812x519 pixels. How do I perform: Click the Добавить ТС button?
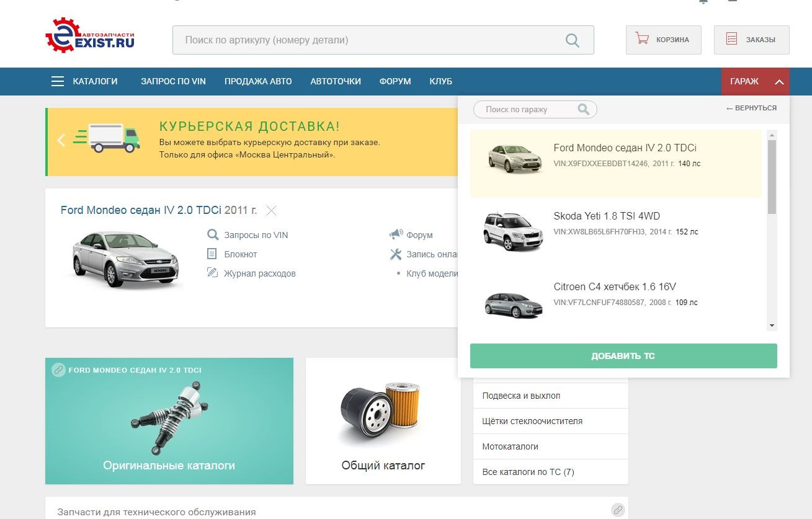[623, 356]
